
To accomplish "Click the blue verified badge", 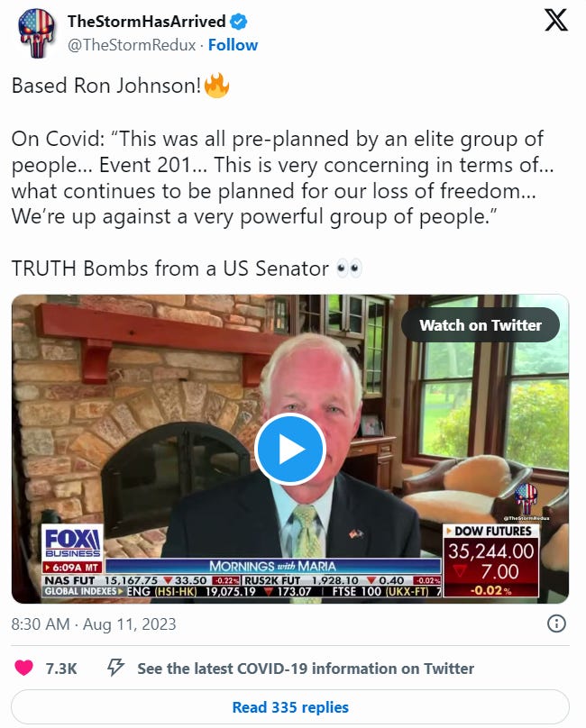I will pyautogui.click(x=239, y=22).
